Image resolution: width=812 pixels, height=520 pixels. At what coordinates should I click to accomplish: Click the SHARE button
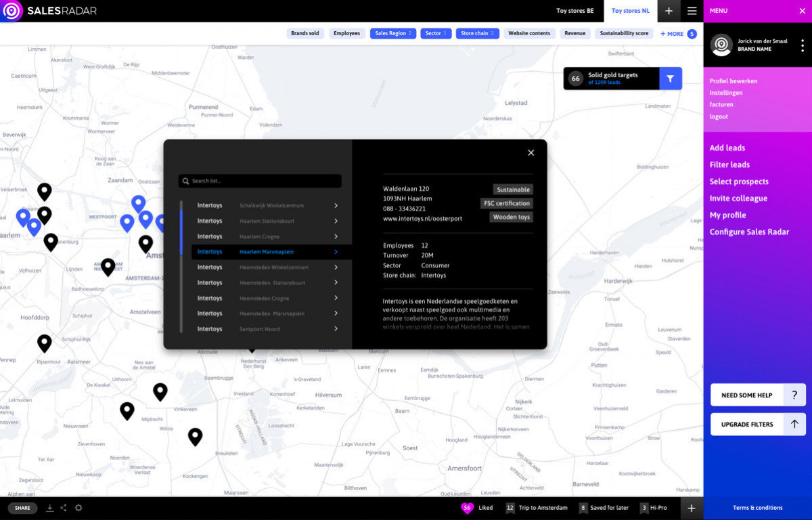[22, 508]
